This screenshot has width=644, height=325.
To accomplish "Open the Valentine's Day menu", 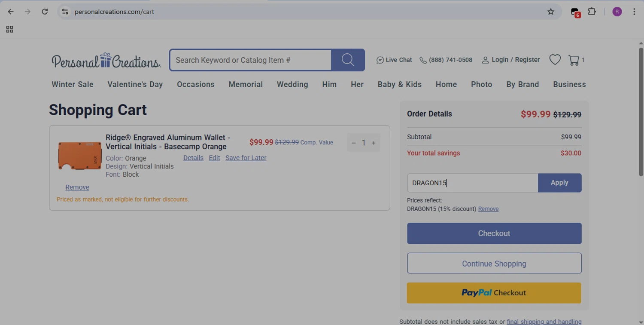I will pyautogui.click(x=135, y=84).
